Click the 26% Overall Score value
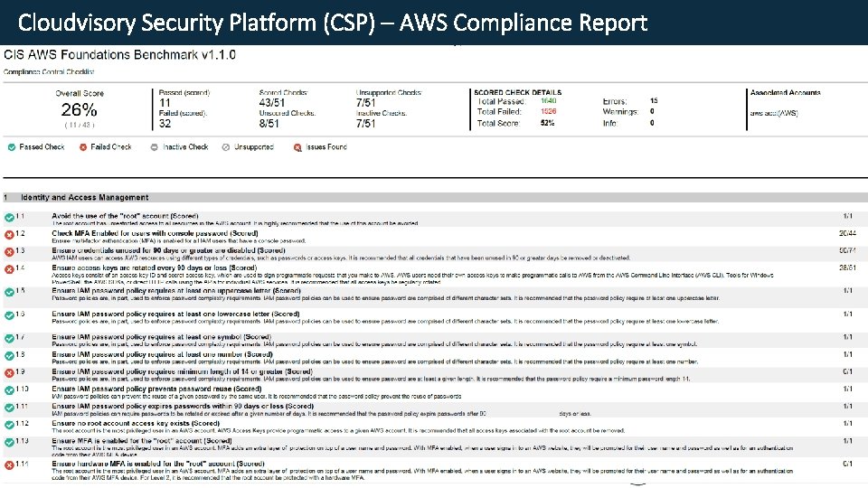Viewport: 868px width, 488px height. point(80,109)
